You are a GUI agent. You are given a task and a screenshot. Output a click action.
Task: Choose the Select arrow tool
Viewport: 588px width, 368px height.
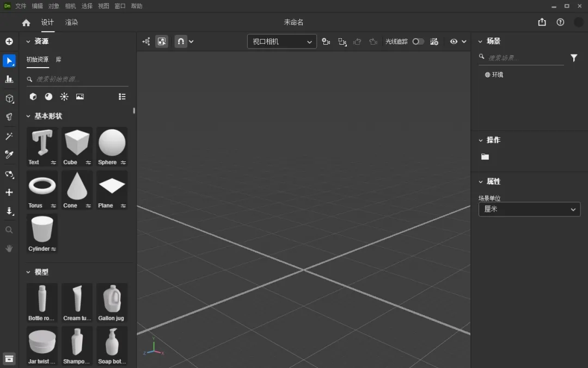[9, 61]
